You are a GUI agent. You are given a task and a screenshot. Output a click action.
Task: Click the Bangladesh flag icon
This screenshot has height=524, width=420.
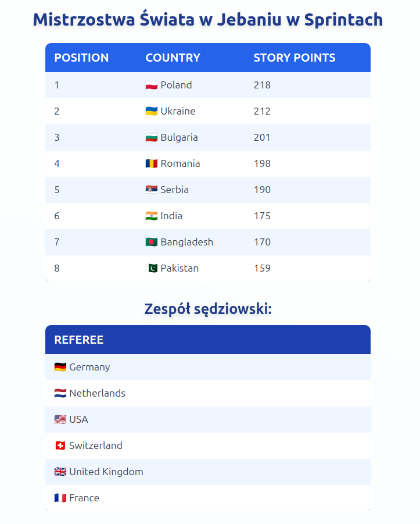pyautogui.click(x=152, y=243)
